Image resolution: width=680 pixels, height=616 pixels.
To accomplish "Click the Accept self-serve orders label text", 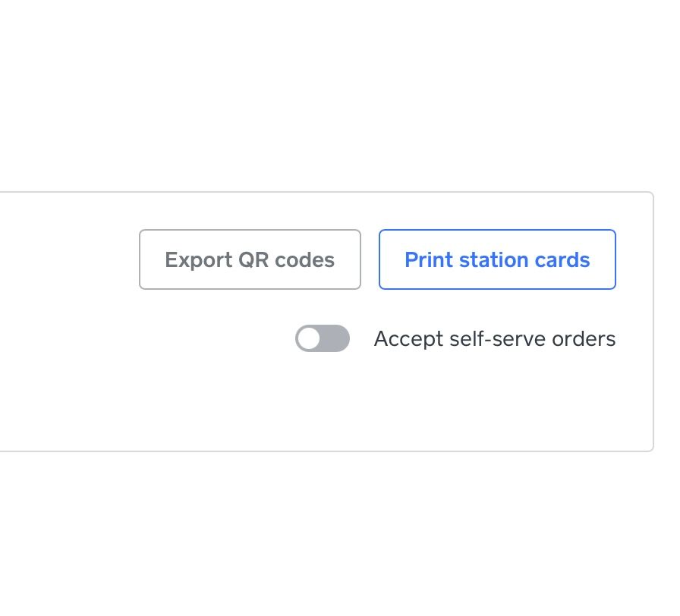I will pyautogui.click(x=494, y=338).
